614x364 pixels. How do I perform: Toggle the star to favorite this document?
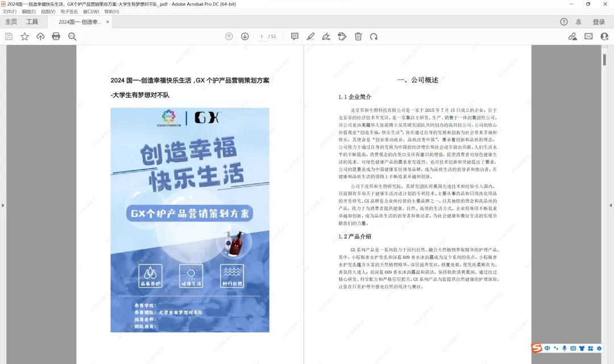coord(24,36)
